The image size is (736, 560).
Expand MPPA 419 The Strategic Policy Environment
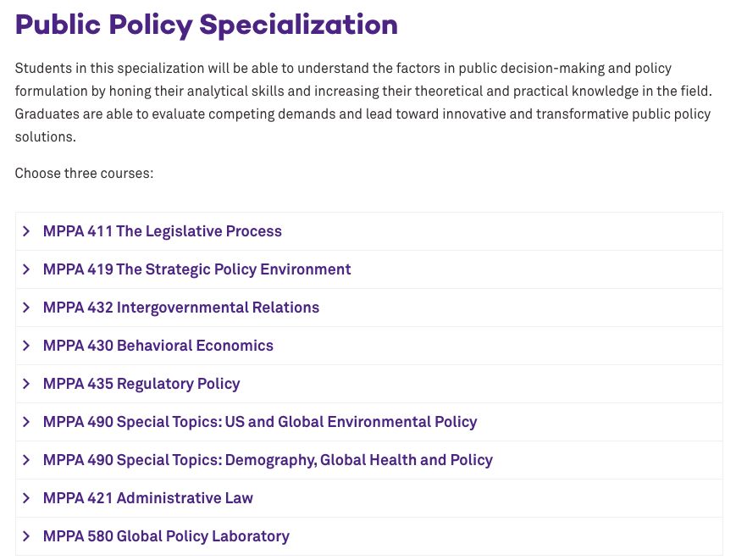click(196, 269)
